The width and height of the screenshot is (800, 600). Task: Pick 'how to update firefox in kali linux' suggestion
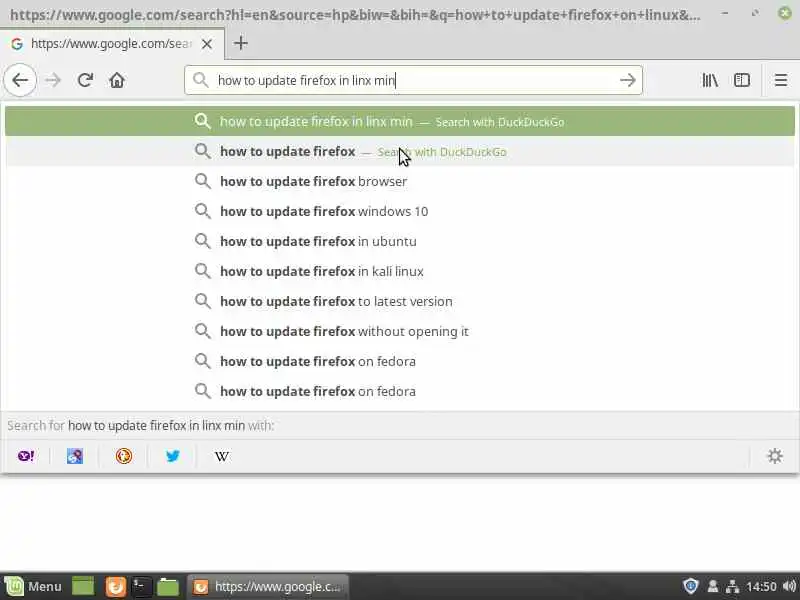(x=400, y=271)
